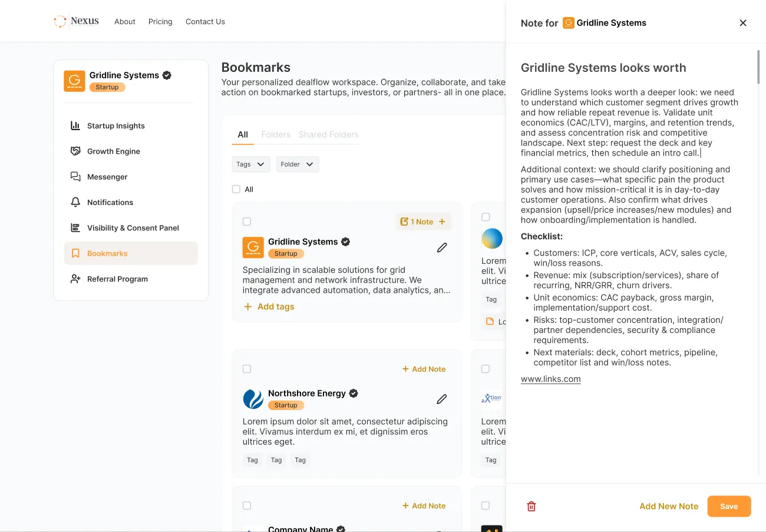
Task: Click the Startup badge on Gridline Systems card
Action: point(286,254)
